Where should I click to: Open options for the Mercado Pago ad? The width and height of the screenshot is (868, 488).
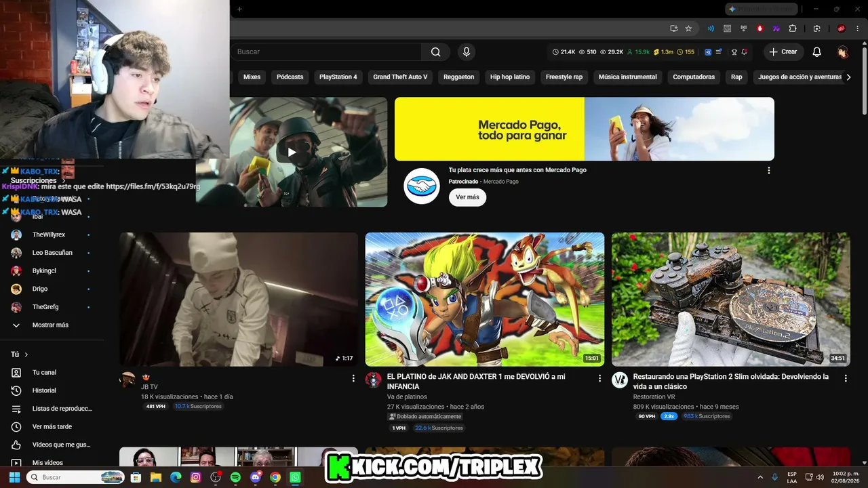pyautogui.click(x=769, y=170)
